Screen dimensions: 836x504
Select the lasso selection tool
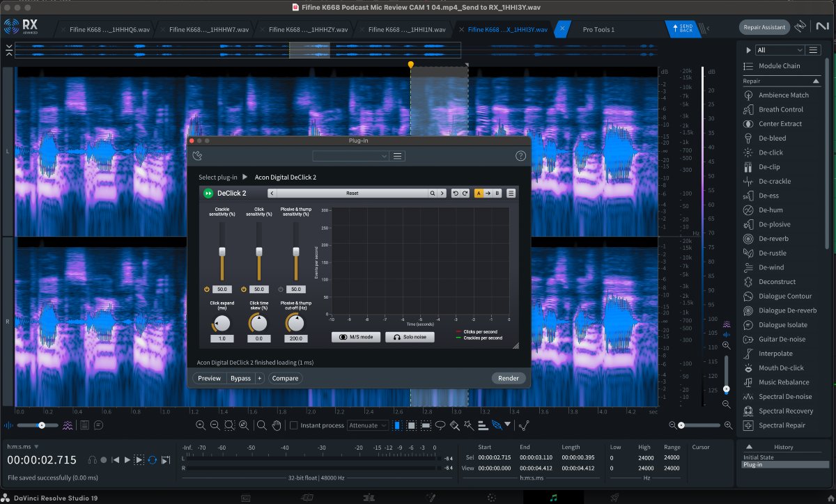coord(440,425)
